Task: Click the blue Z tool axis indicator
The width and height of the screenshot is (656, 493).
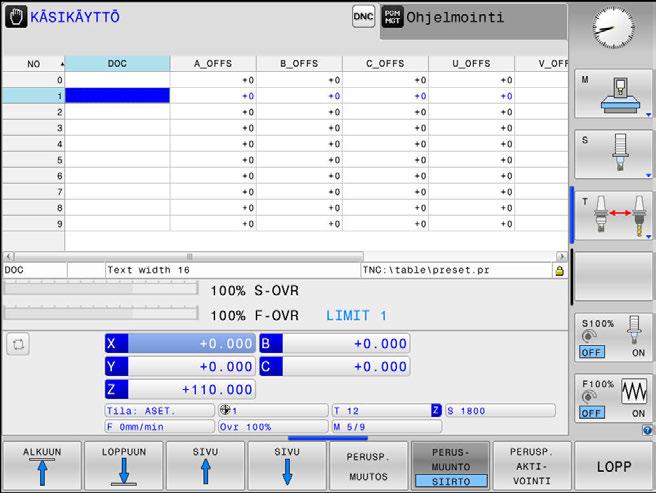Action: 436,410
